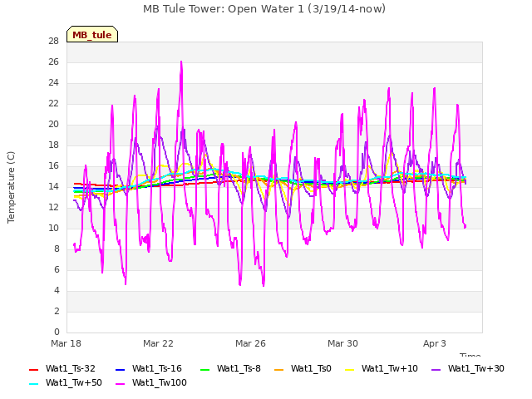The width and height of the screenshot is (532, 399).
Task: Click the Mar 30 x-axis label
Action: click(x=342, y=343)
